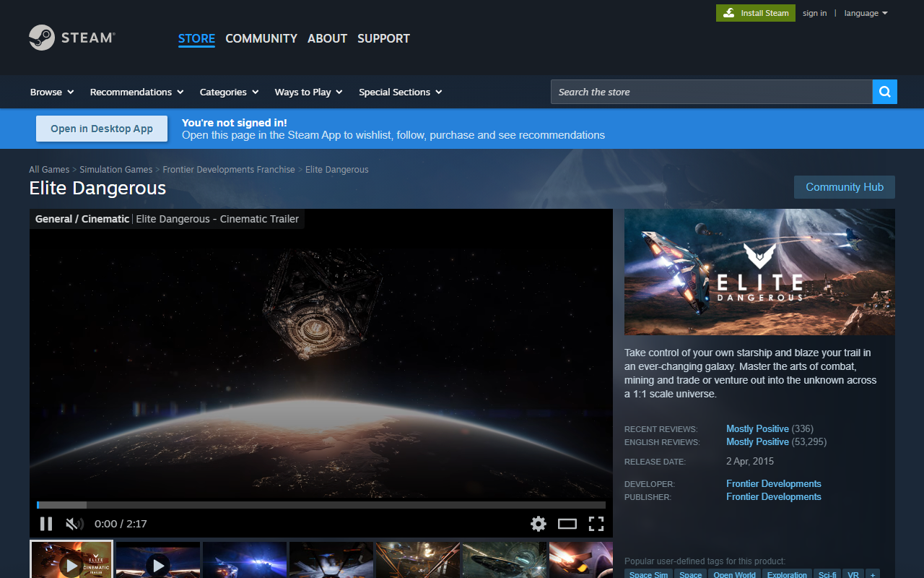Click Open in Desktop App button

coord(102,129)
